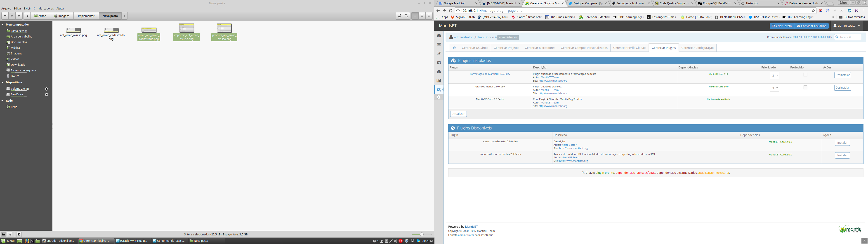Toggle Protegido checkbox for Formatação do MantisBT plugin

[x=805, y=75]
